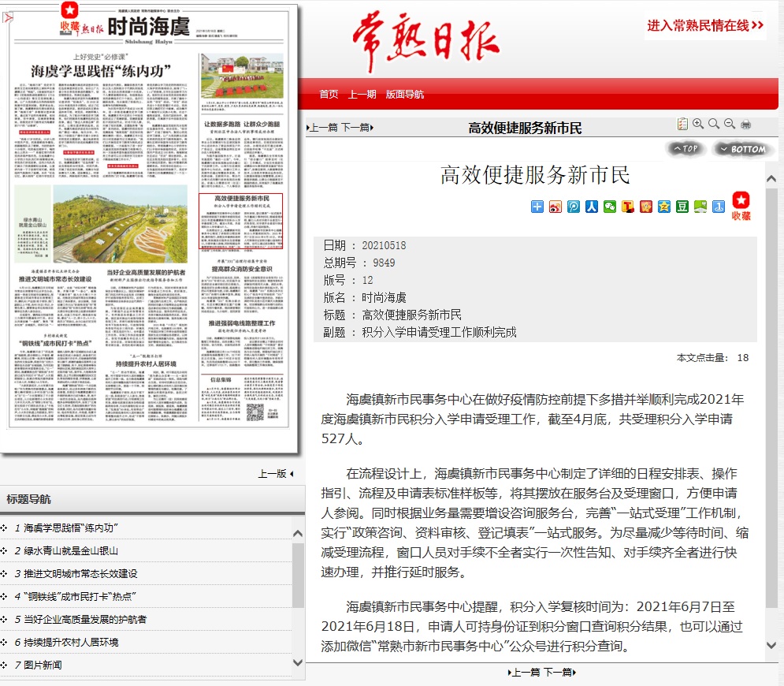Open 上一期 in red navigation bar
Screen dimensions: 784x686
click(x=362, y=94)
